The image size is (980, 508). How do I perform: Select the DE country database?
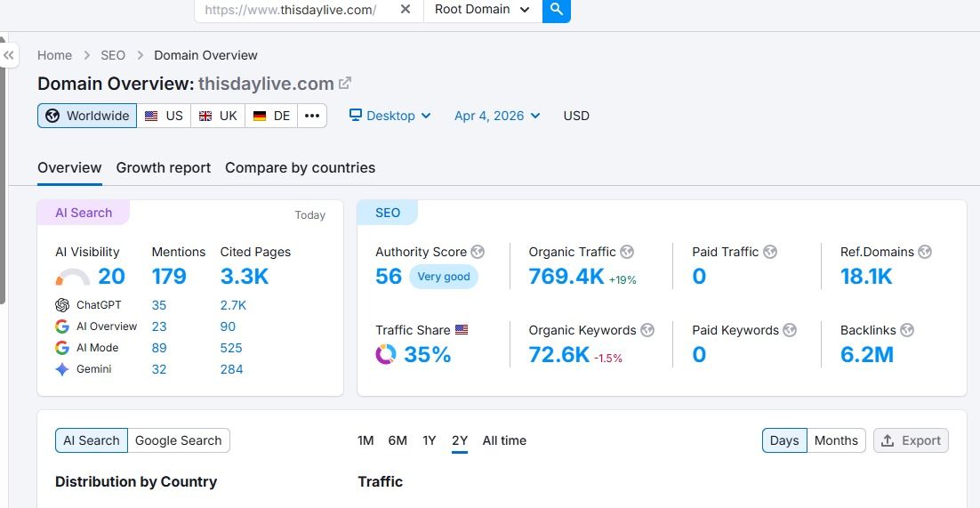click(x=271, y=116)
